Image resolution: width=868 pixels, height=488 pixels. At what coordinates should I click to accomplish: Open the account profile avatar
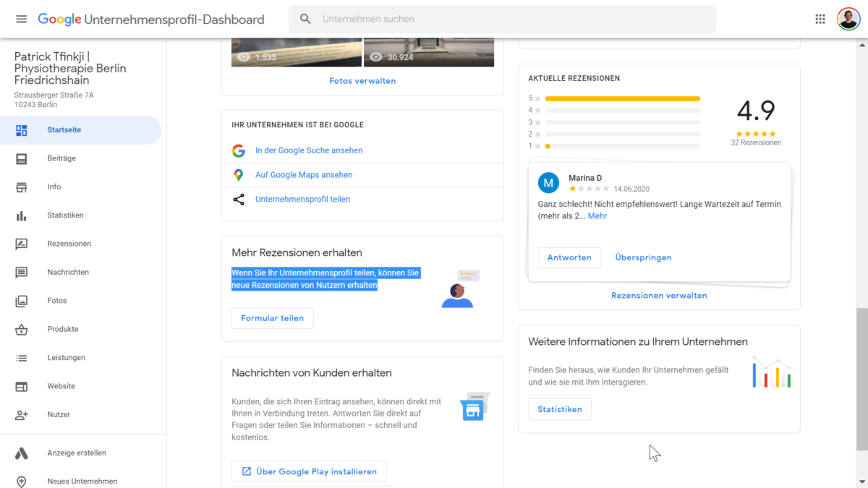click(848, 19)
